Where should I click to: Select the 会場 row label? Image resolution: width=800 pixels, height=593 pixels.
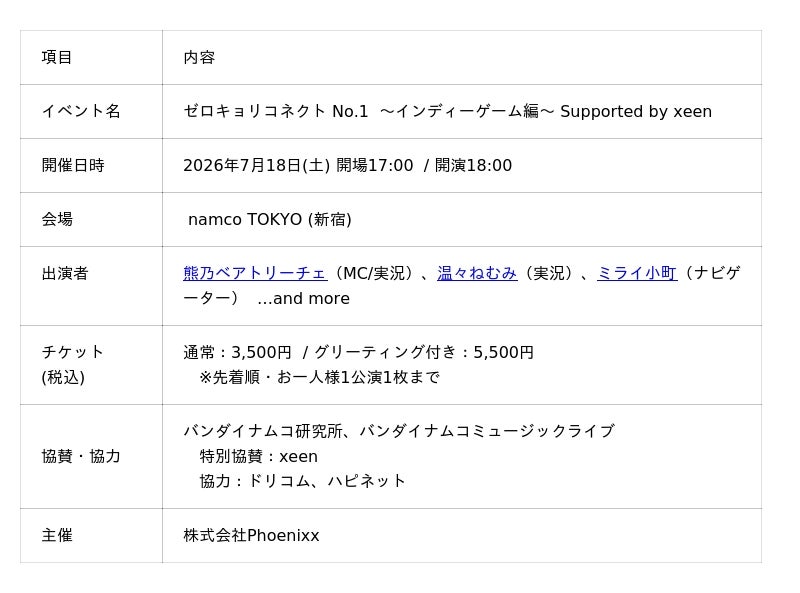pos(57,219)
